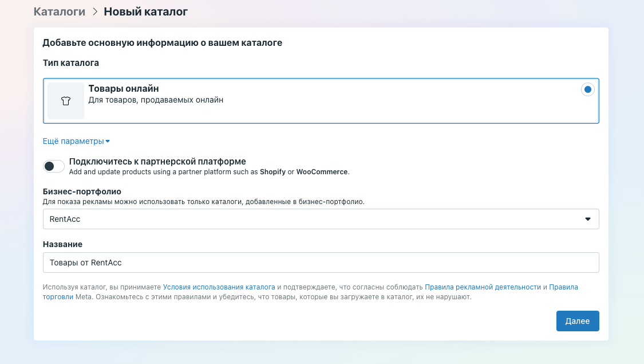This screenshot has width=644, height=364.
Task: Click the WooCommerce bold text
Action: tap(322, 172)
